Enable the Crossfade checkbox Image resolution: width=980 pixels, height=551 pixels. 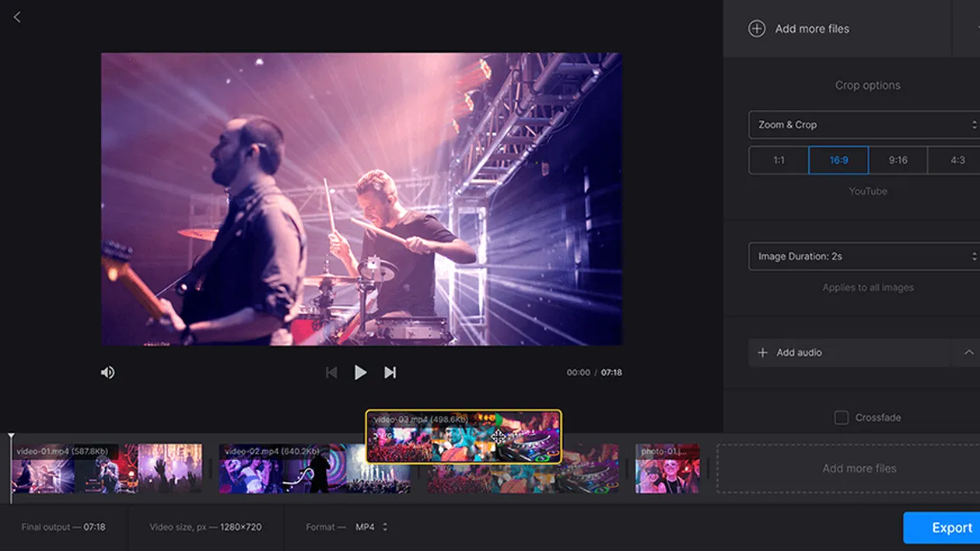(x=841, y=417)
